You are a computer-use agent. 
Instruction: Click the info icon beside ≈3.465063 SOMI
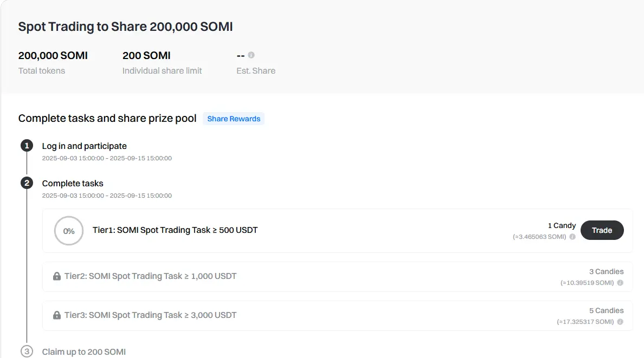tap(572, 237)
